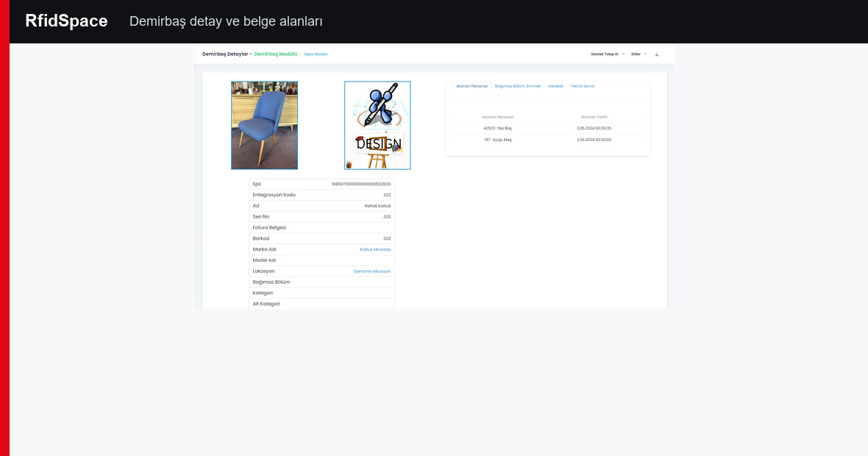Click the Bağımsız Bölüm row label
868x456 pixels.
(x=271, y=282)
